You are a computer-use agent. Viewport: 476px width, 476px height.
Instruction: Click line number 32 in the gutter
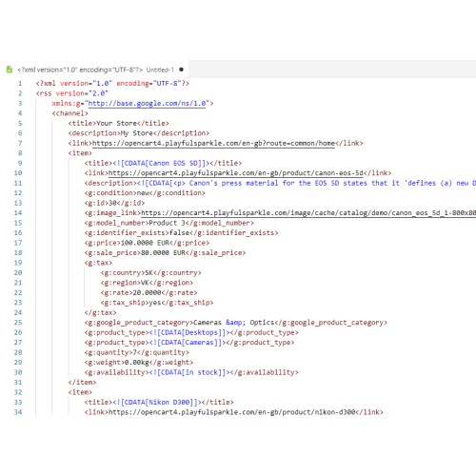point(18,392)
